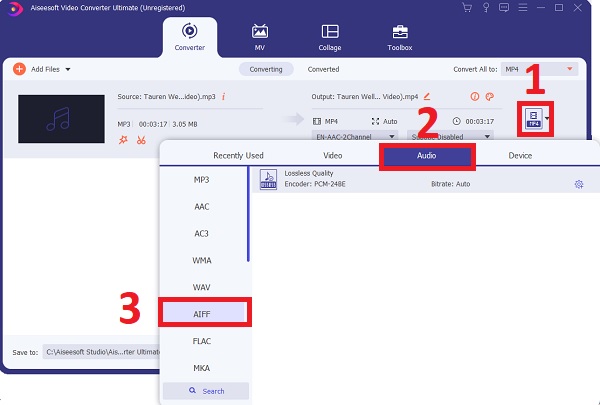
Task: Select FLAC in the format list
Action: point(202,341)
